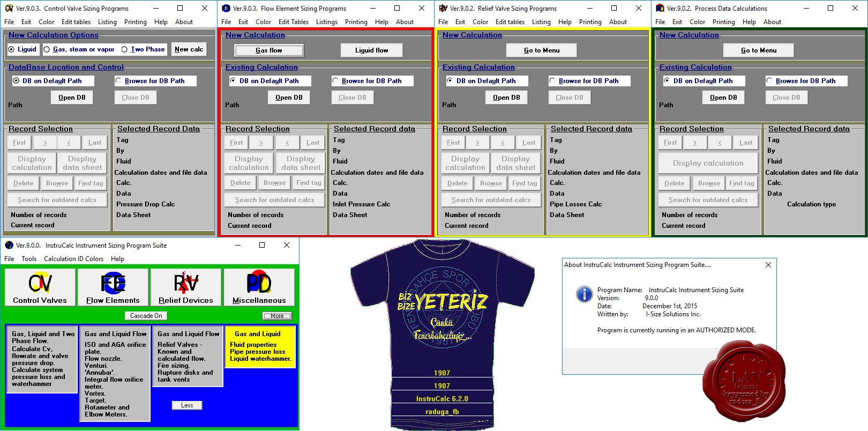Viewport: 868px width, 431px height.
Task: Open Edit tables menu in Control Valve window
Action: (76, 22)
